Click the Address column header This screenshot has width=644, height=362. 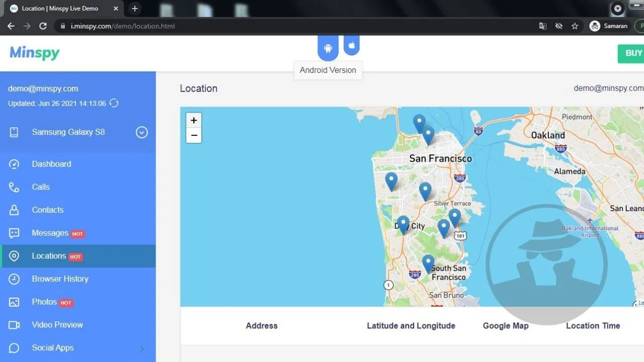pyautogui.click(x=262, y=326)
